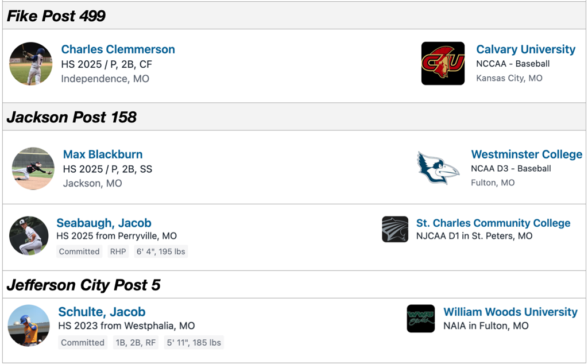Open the Seabaugh, Jacob player link
The width and height of the screenshot is (588, 364).
(x=103, y=223)
